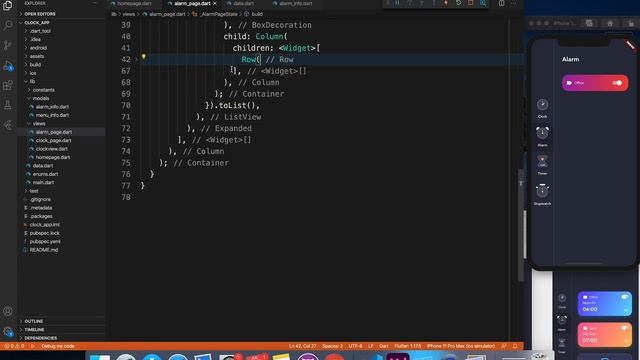This screenshot has height=360, width=640.
Task: Click Debug my code in status bar
Action: [58, 346]
